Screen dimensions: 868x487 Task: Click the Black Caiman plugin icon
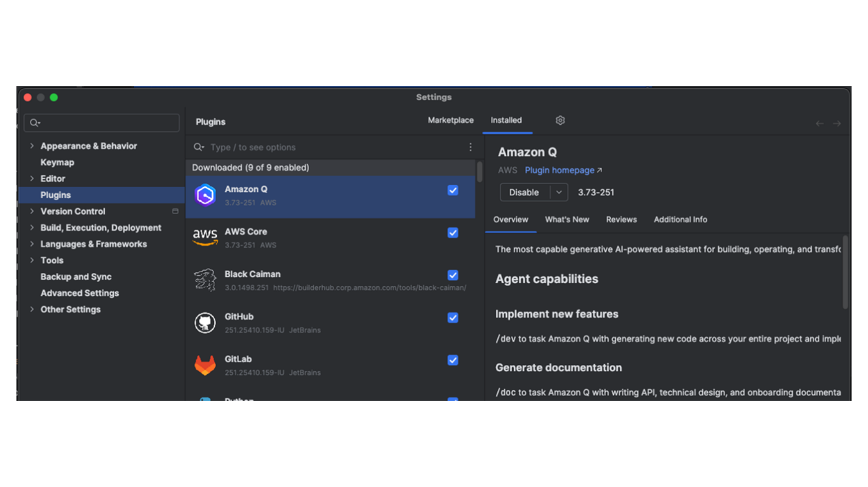pos(205,280)
